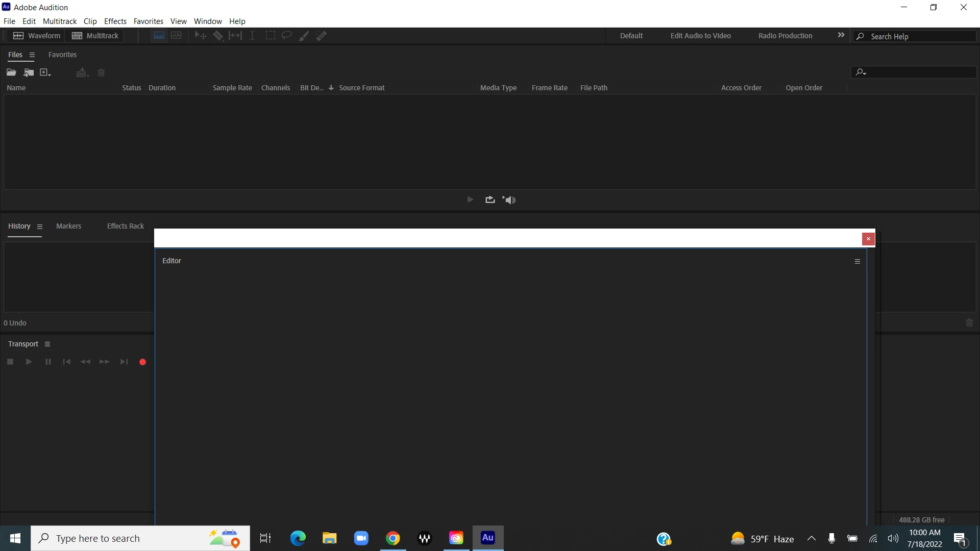Select the Razor tool

pos(218,36)
